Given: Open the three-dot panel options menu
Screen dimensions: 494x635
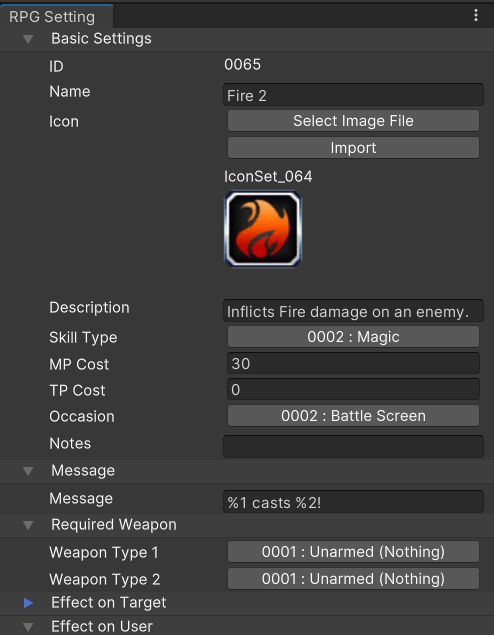Looking at the screenshot, I should tap(476, 15).
